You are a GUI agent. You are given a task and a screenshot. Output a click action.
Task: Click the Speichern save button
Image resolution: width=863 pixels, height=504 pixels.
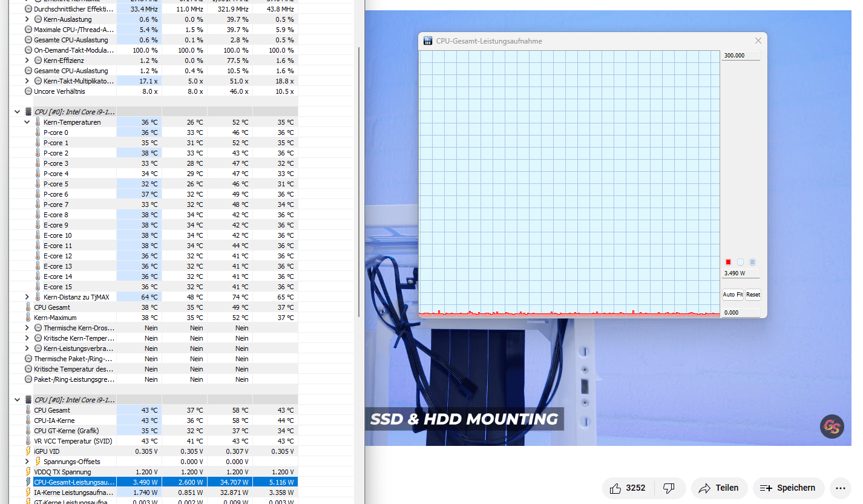(x=788, y=488)
